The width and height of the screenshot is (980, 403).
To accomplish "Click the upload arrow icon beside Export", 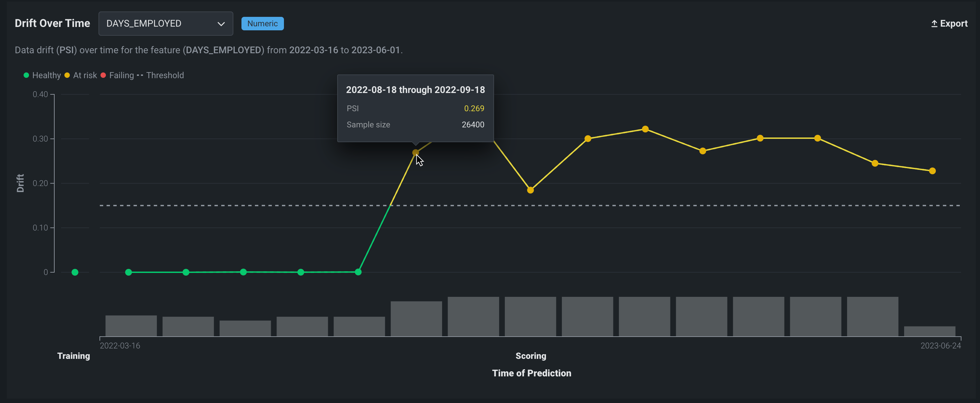I will coord(934,24).
